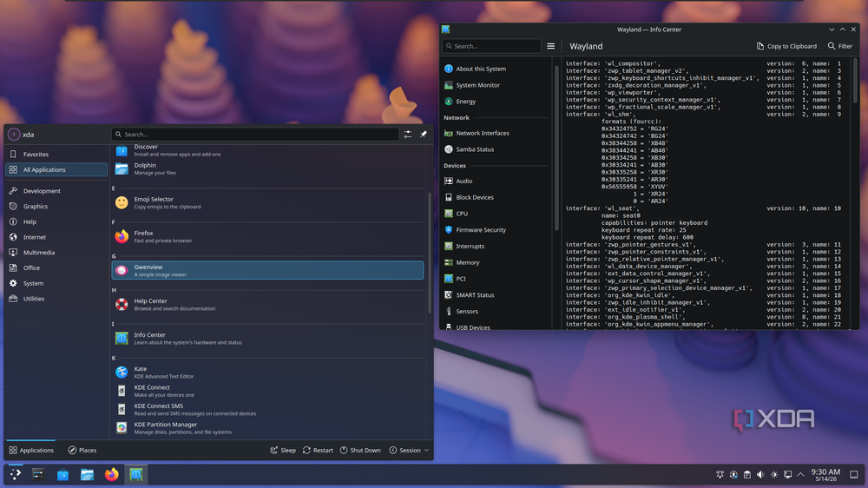Launch Firefox from application list
The image size is (868, 488).
(x=267, y=236)
